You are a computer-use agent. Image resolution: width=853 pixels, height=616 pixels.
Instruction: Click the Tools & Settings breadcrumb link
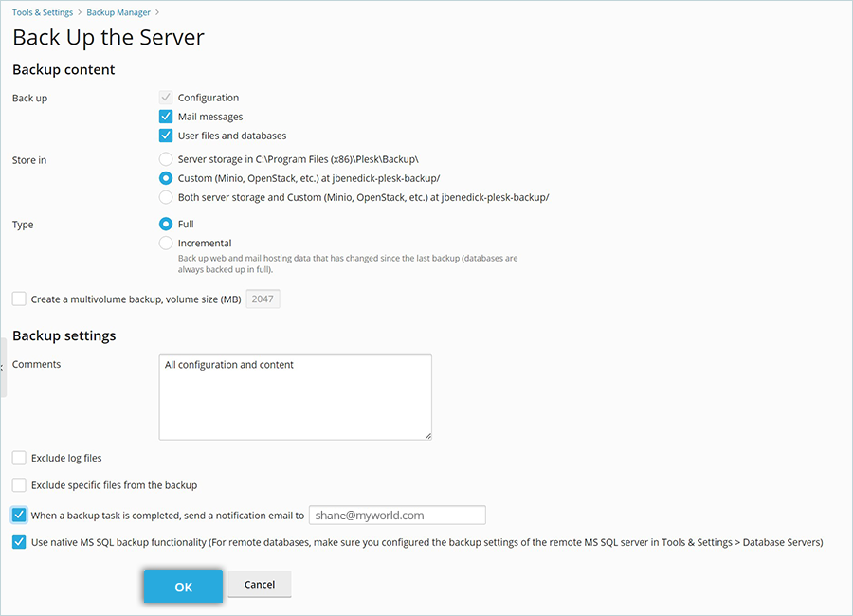point(44,12)
